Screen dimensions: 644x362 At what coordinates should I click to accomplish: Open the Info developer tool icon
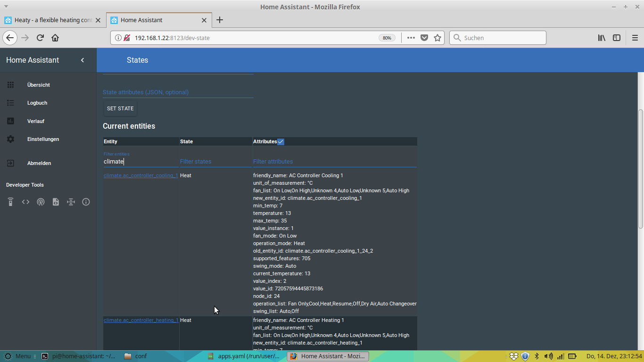pyautogui.click(x=86, y=202)
